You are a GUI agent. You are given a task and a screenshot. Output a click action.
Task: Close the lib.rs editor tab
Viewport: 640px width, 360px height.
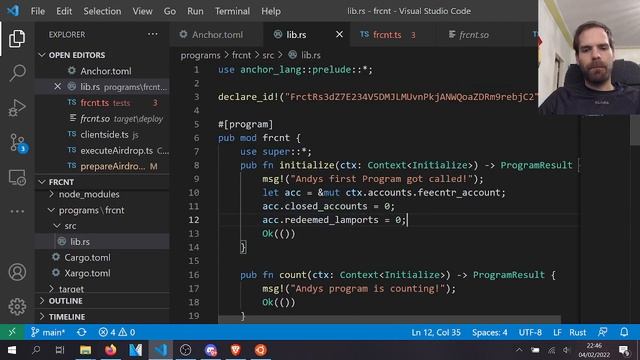tap(339, 35)
